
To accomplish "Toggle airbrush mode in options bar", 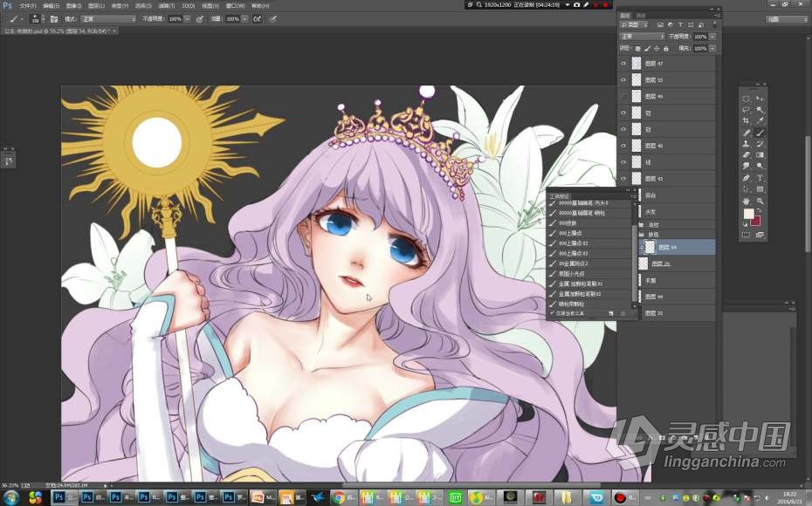I will point(257,19).
